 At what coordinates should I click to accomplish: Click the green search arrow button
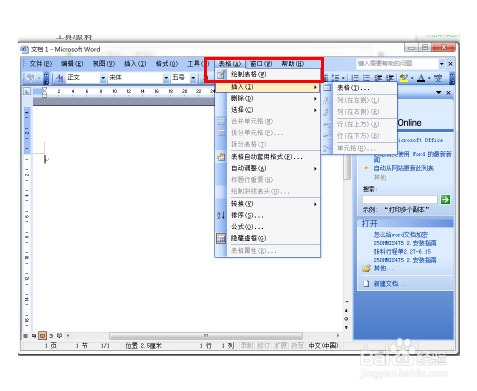445,200
